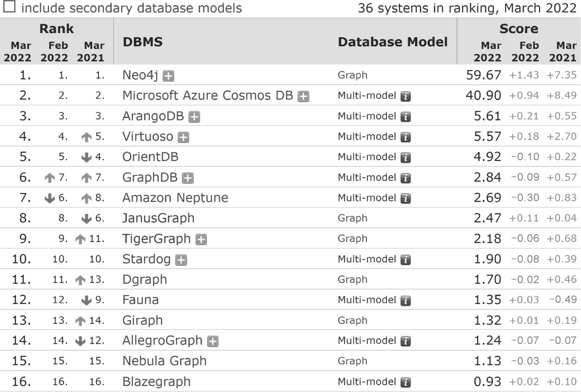Viewport: 581px width, 392px height.
Task: Open the Nebula Graph link
Action: [164, 361]
